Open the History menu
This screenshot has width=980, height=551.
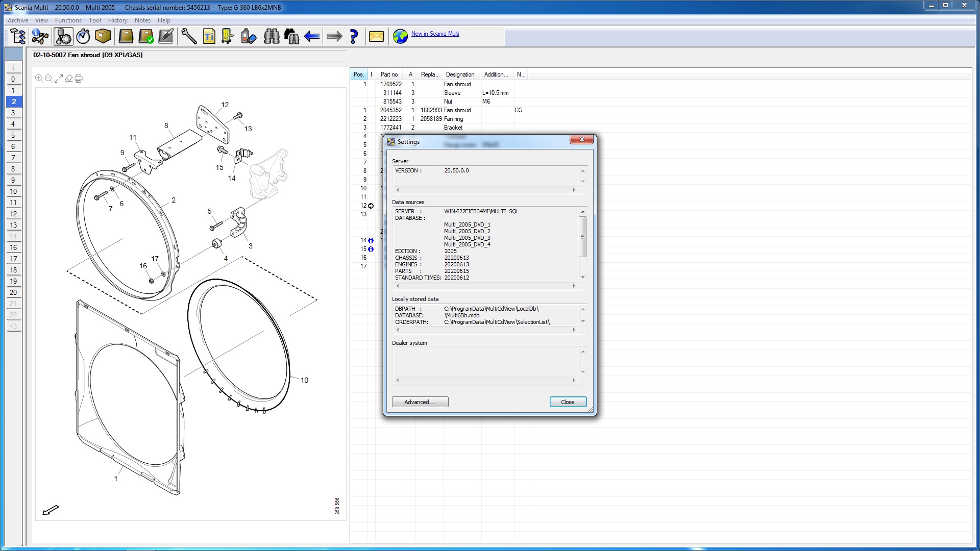[x=117, y=20]
